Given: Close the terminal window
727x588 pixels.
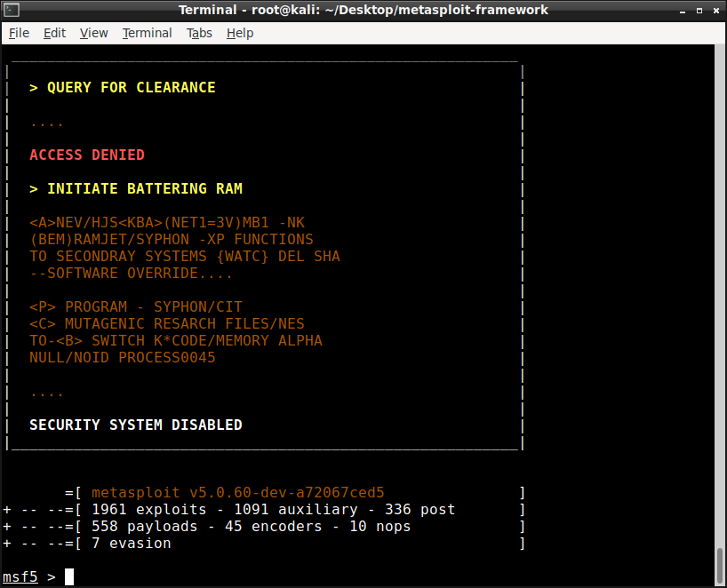Looking at the screenshot, I should click(x=715, y=11).
